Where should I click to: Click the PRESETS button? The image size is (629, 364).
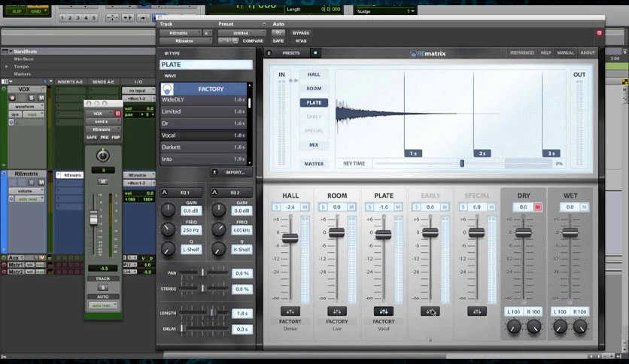click(x=291, y=53)
